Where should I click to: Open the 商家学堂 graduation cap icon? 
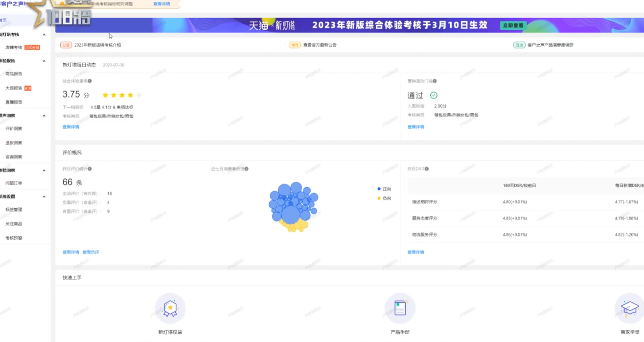[x=629, y=309]
